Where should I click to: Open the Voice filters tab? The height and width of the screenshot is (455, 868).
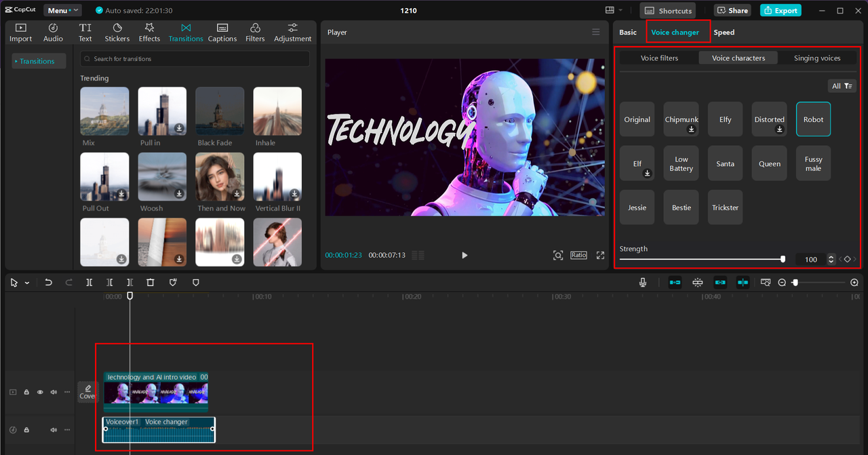tap(659, 58)
